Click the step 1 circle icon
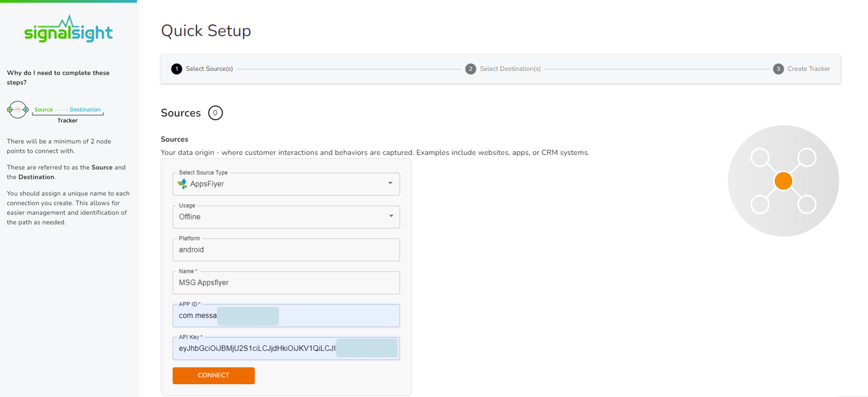Viewport: 868px width, 397px height. [176, 69]
